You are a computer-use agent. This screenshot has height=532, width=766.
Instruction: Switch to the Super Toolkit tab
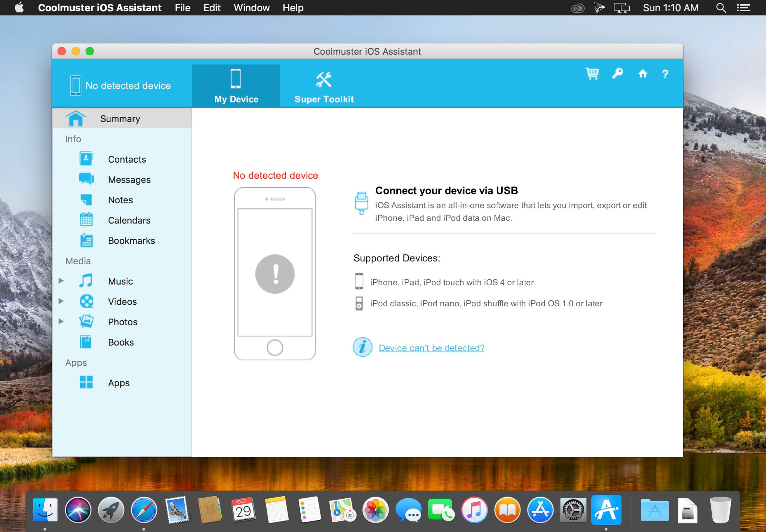tap(324, 86)
